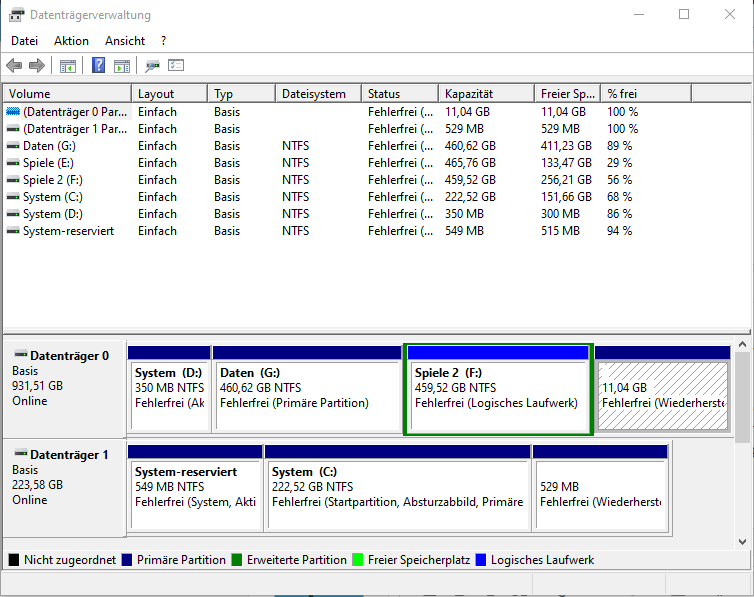
Task: Select the Datenträger 0 disk icon
Action: [19, 355]
